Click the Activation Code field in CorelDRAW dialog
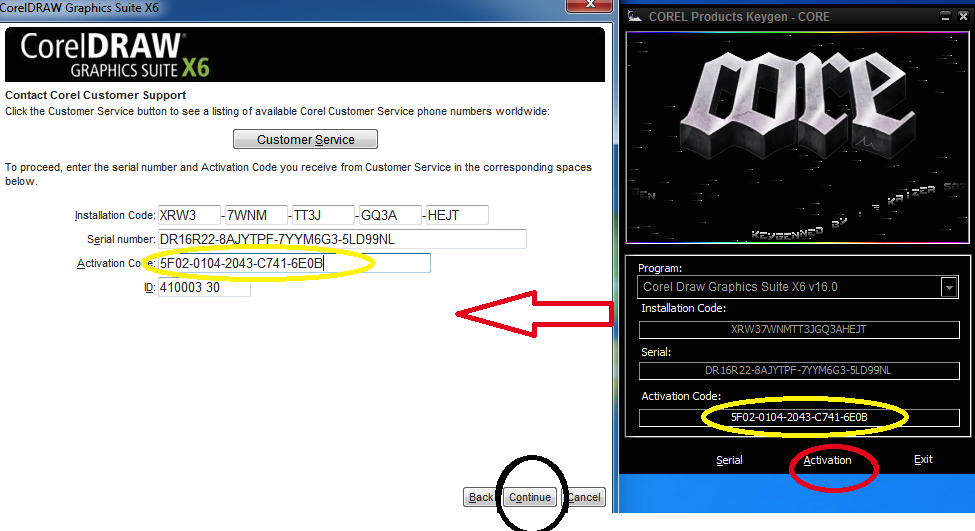Image resolution: width=975 pixels, height=531 pixels. pos(293,263)
